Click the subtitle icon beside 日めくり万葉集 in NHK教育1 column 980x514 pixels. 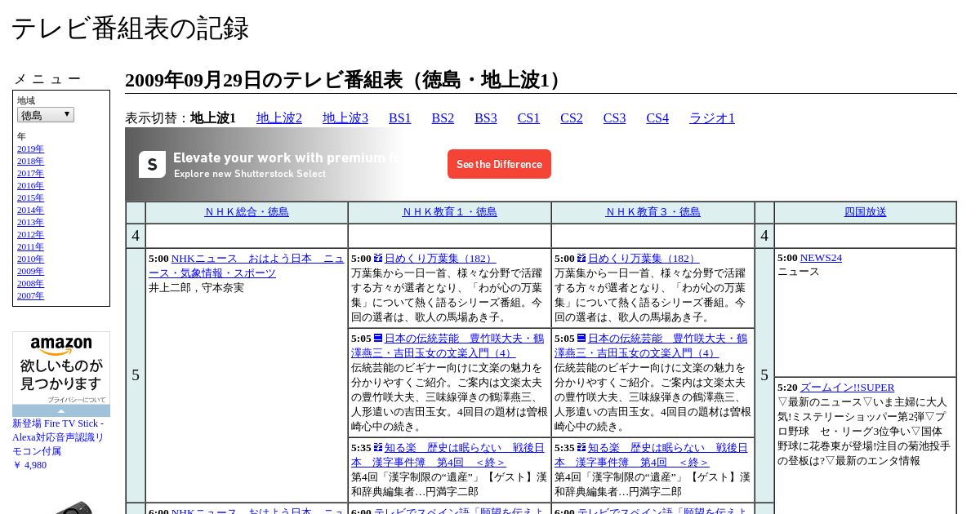[378, 259]
